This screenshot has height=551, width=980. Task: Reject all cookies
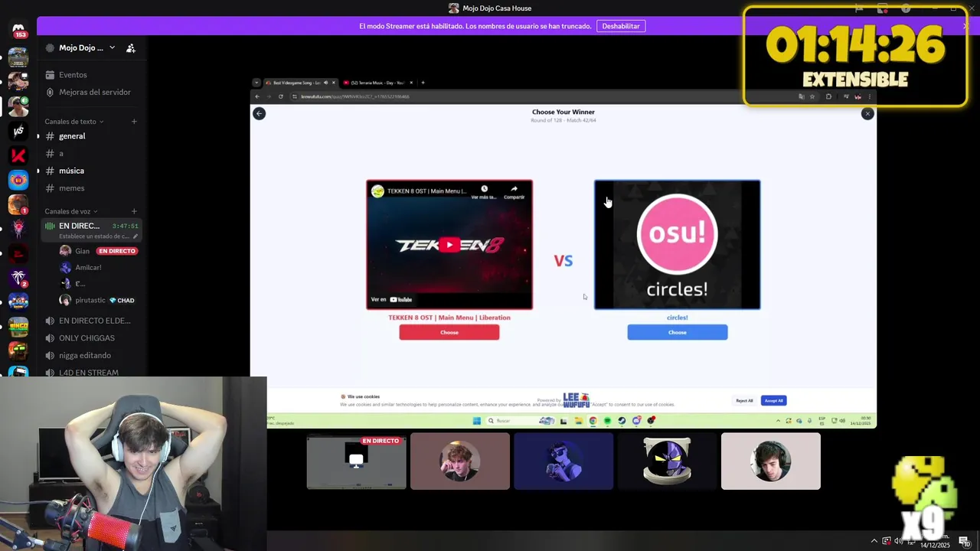(x=744, y=400)
